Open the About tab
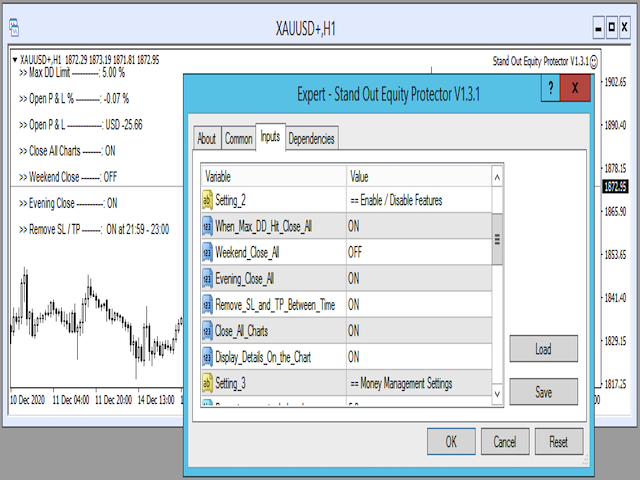640x480 pixels. tap(207, 138)
